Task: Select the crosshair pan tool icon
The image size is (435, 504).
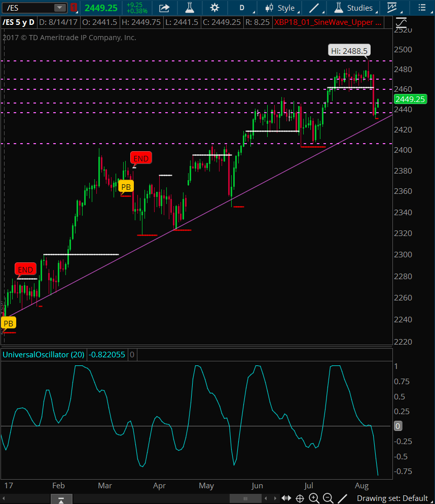Action: point(300,498)
